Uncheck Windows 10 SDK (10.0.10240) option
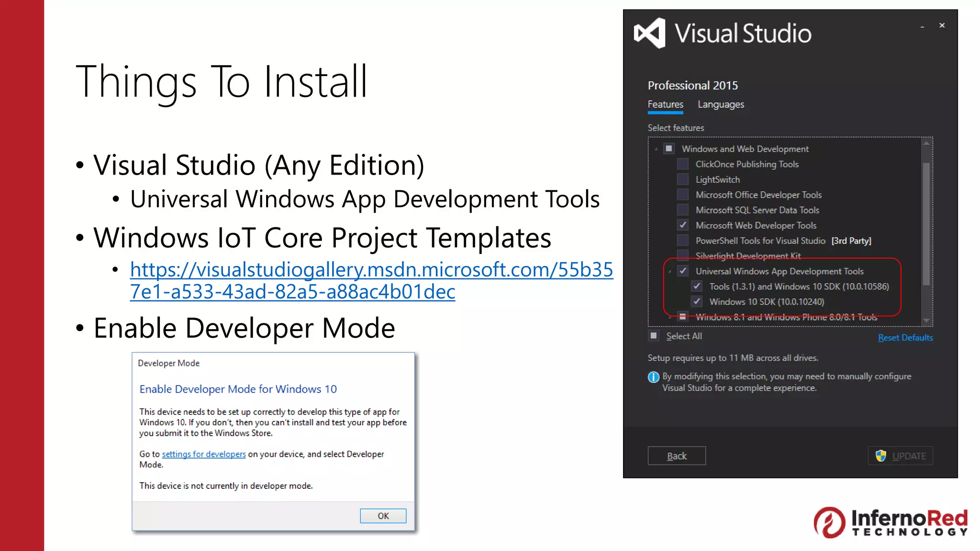Screen dimensions: 980x551 [x=697, y=302]
